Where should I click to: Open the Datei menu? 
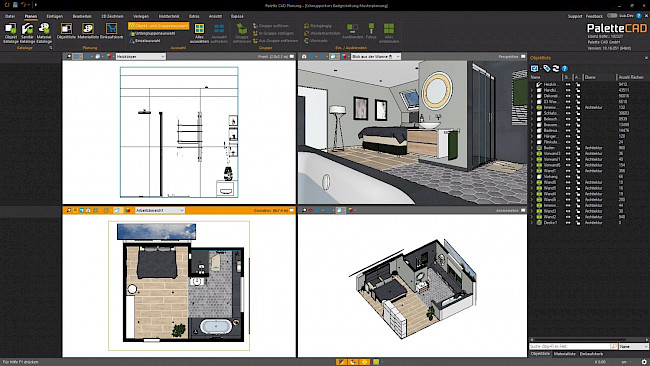point(10,16)
